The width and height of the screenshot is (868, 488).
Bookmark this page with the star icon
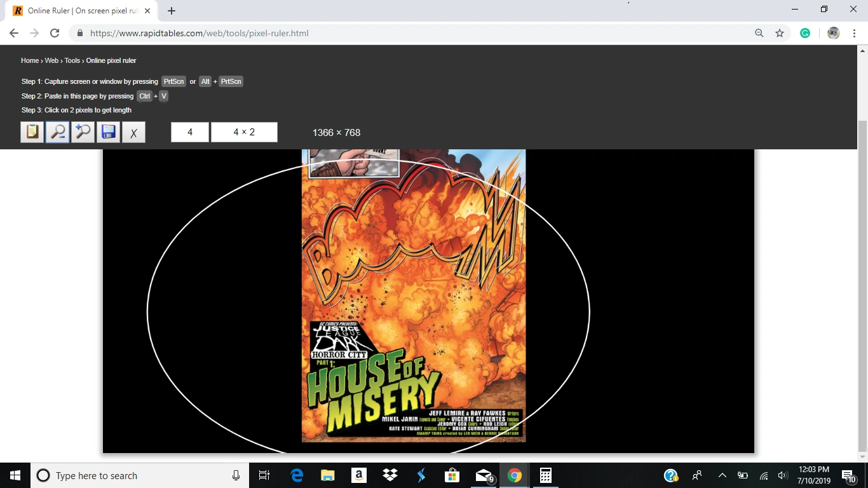tap(780, 33)
